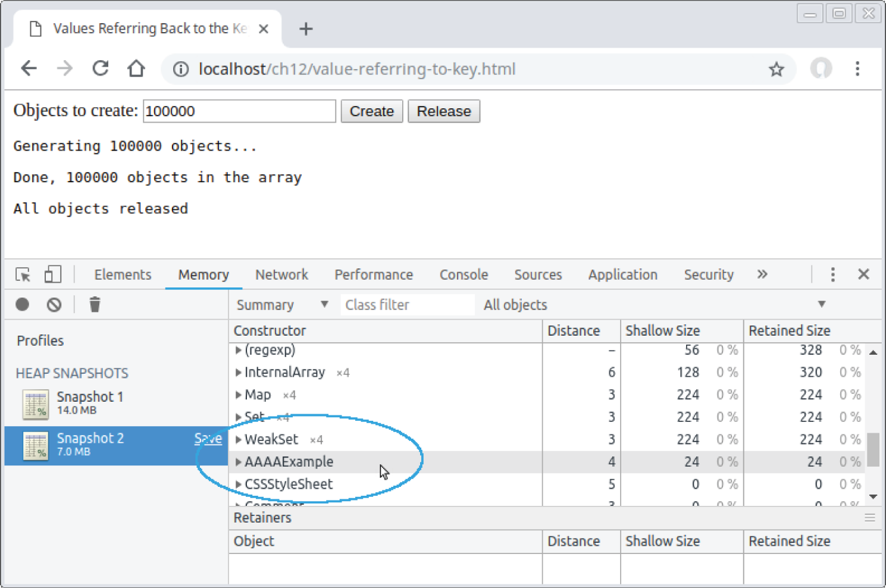This screenshot has height=588, width=886.
Task: Open the Console panel
Action: [464, 274]
